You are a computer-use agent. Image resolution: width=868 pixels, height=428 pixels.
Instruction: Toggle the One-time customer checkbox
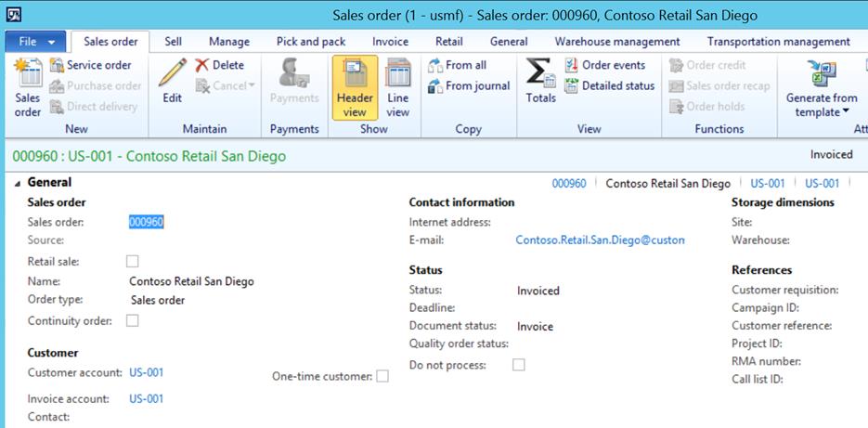[382, 377]
